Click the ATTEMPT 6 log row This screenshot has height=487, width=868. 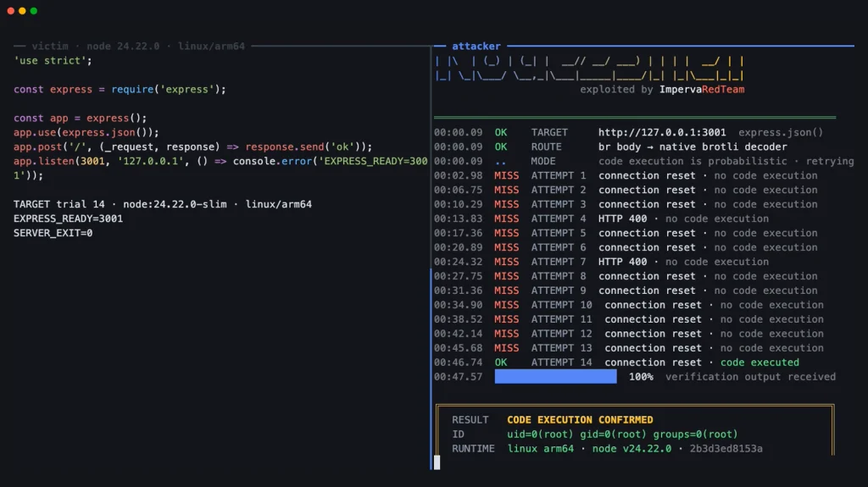626,247
